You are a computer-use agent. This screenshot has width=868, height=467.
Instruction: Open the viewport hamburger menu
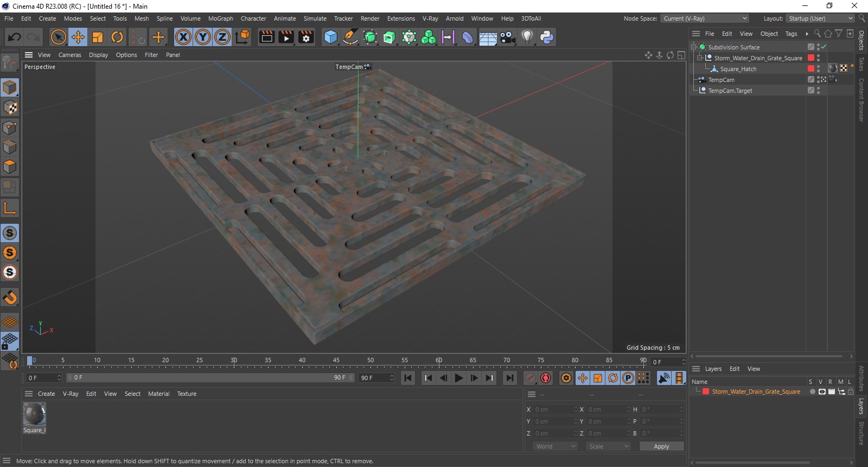pyautogui.click(x=29, y=55)
